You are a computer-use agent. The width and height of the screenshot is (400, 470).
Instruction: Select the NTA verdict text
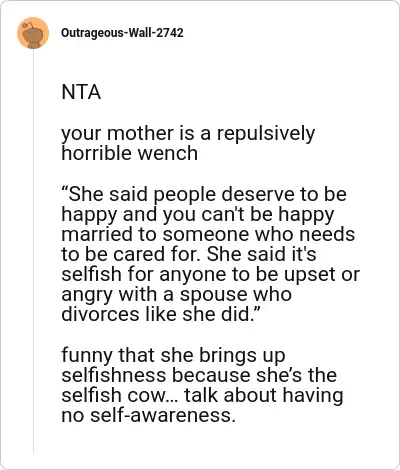click(81, 92)
